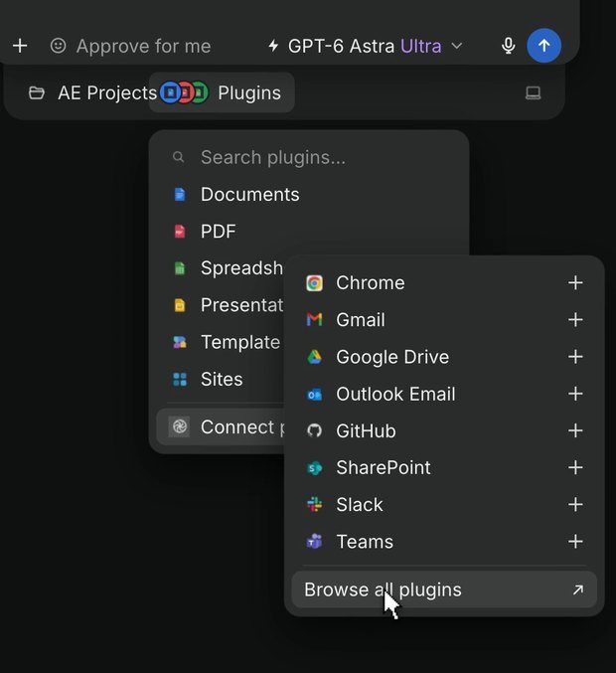This screenshot has width=616, height=673.
Task: Click the green Spreadsheets icon
Action: pos(180,268)
